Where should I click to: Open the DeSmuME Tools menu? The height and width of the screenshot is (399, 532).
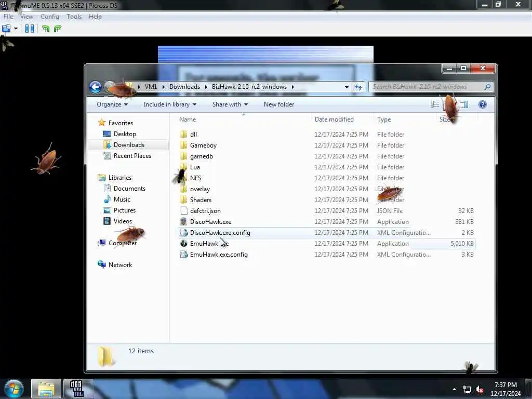(74, 17)
